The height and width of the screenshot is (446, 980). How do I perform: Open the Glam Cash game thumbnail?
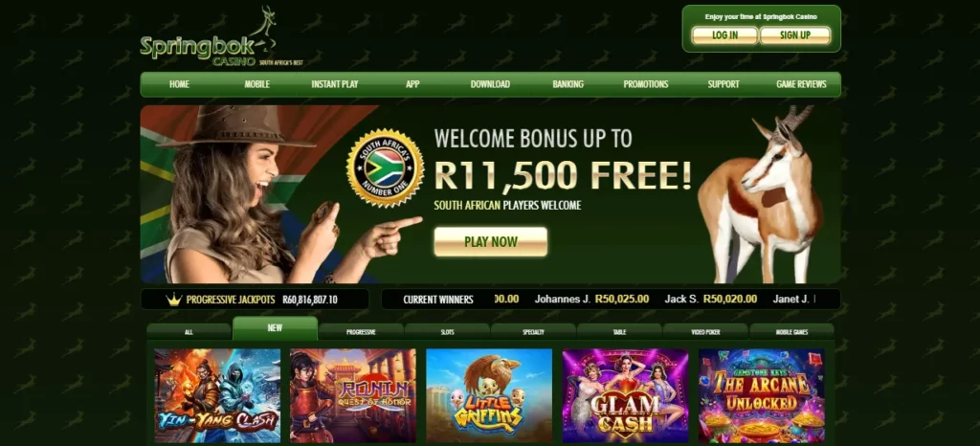click(626, 396)
